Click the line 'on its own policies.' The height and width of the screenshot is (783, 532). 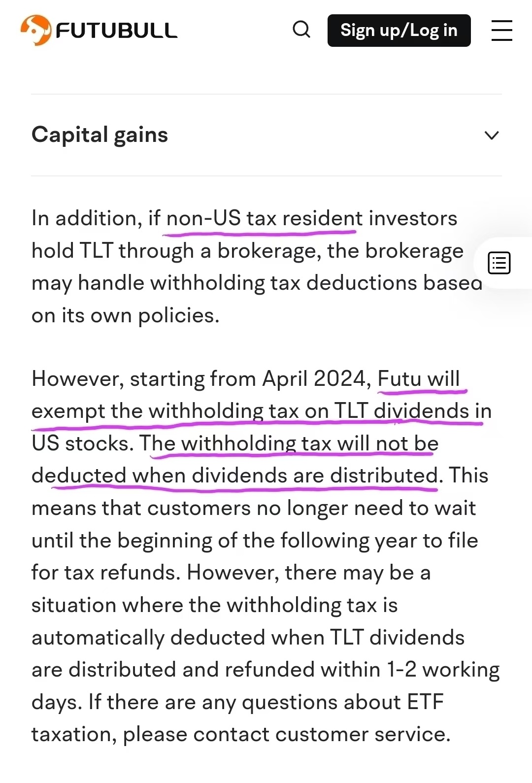[126, 315]
